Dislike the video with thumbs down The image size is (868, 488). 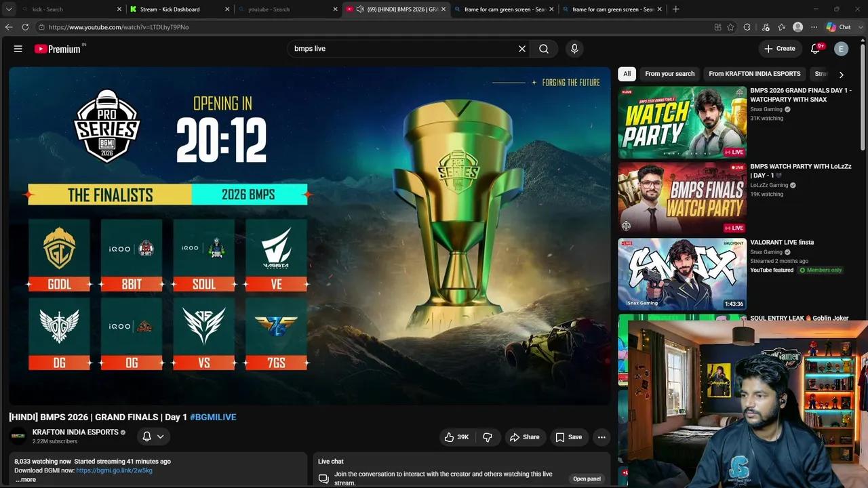tap(487, 437)
